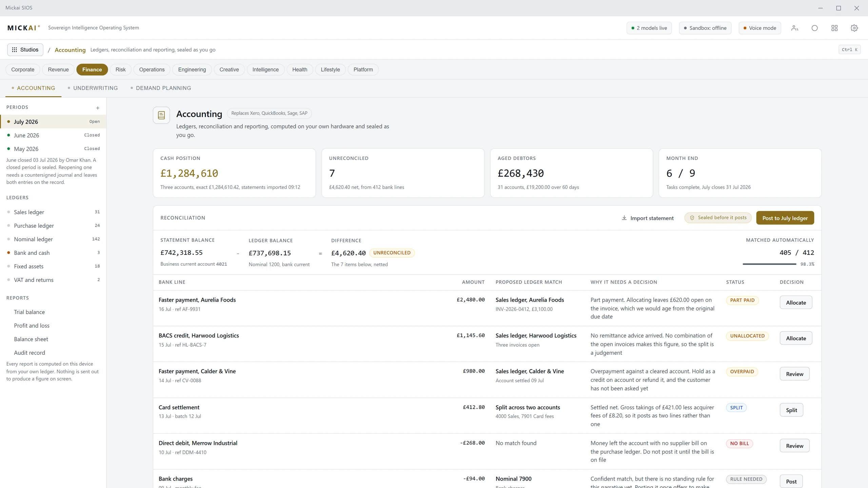The width and height of the screenshot is (868, 488).
Task: Select the July 2026 open period
Action: pos(53,122)
